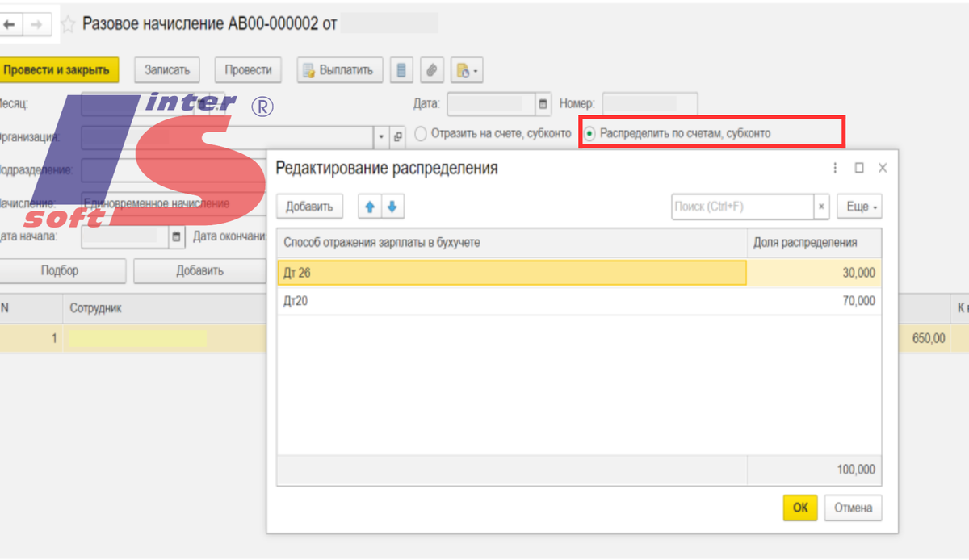Open the dialog's three-dot options menu
Image resolution: width=969 pixels, height=560 pixels.
click(x=836, y=168)
